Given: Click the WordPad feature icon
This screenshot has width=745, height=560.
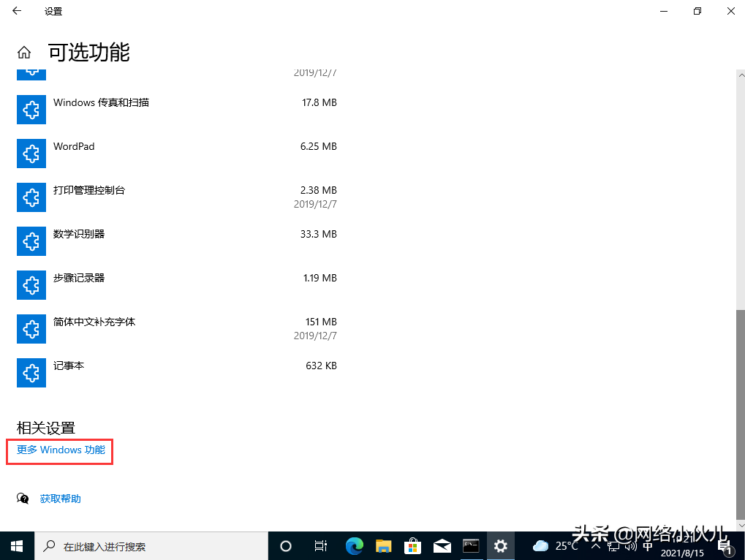Looking at the screenshot, I should (x=31, y=154).
